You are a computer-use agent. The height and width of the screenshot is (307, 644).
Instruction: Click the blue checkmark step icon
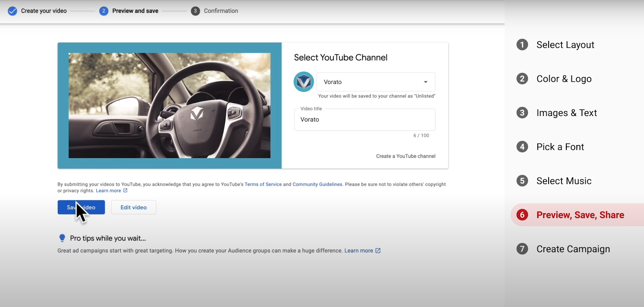pos(12,11)
